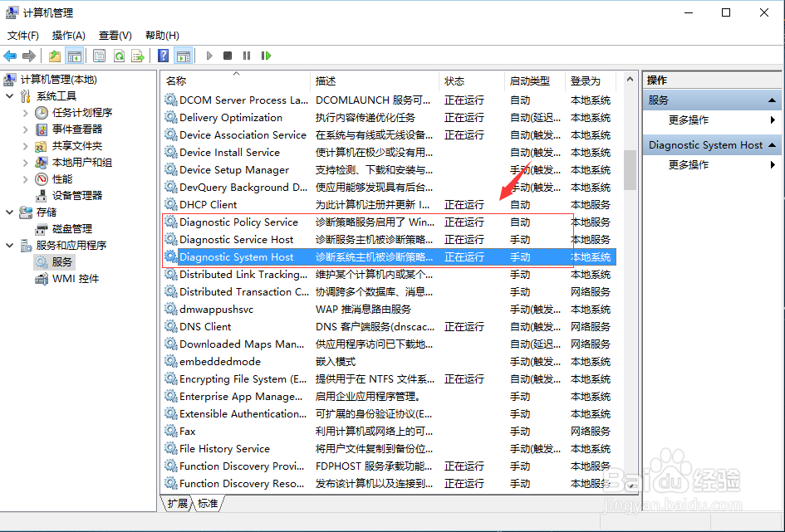Select the Stop Service icon
The width and height of the screenshot is (785, 532).
click(x=226, y=56)
